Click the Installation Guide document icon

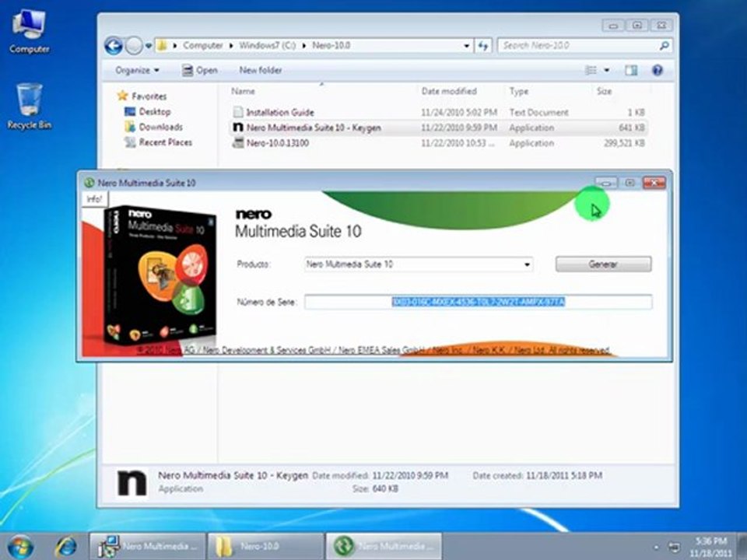coord(238,112)
